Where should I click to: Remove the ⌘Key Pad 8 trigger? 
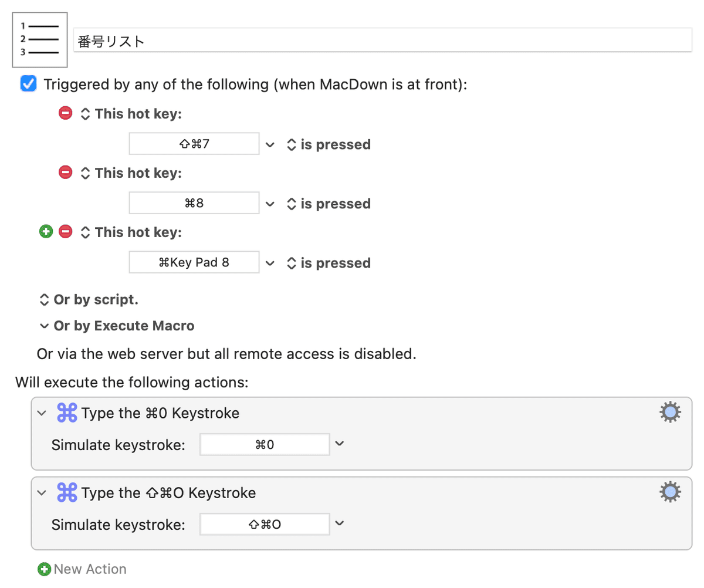pos(66,232)
